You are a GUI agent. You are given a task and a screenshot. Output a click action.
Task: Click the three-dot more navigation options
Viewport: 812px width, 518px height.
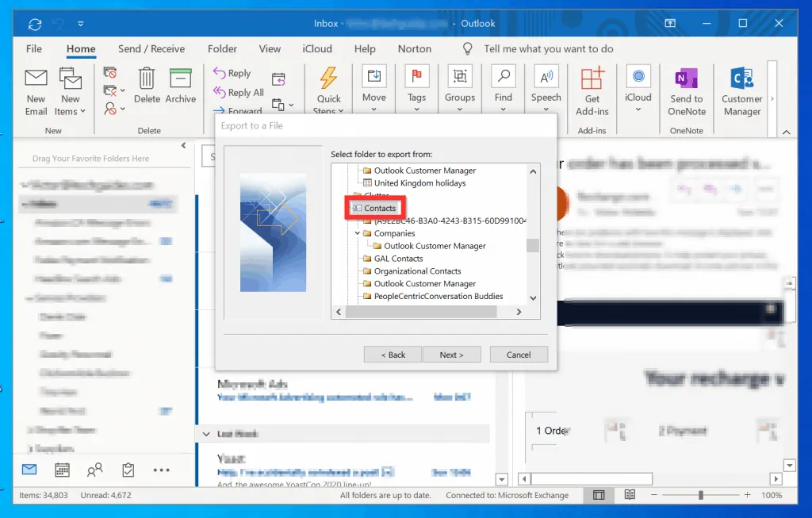click(161, 470)
